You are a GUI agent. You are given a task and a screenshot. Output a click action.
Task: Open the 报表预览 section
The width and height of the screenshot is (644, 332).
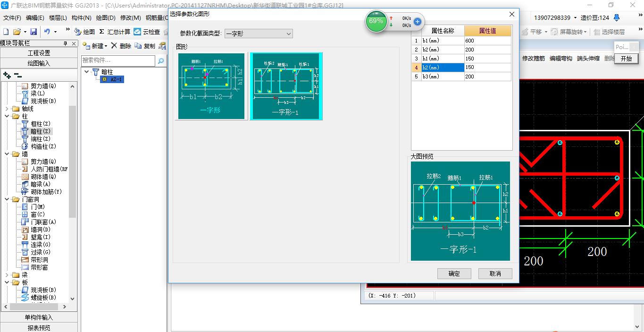pos(39,328)
